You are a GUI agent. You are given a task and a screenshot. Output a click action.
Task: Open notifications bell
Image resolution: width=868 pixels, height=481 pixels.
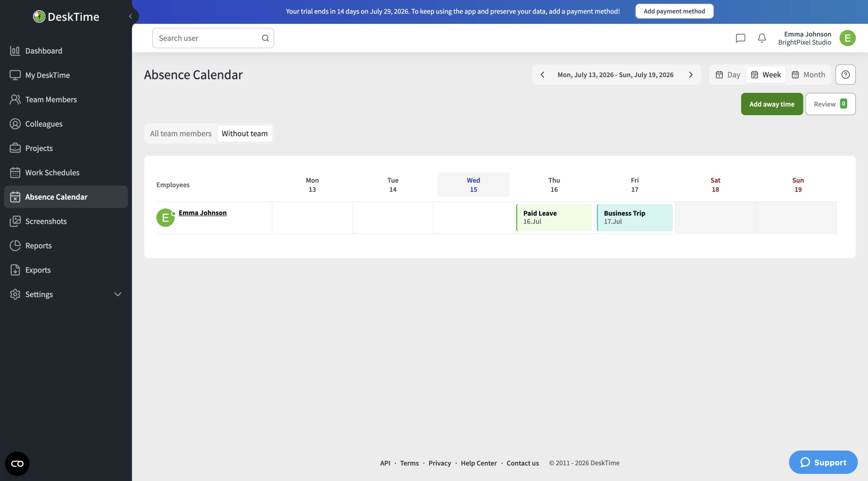pos(762,38)
